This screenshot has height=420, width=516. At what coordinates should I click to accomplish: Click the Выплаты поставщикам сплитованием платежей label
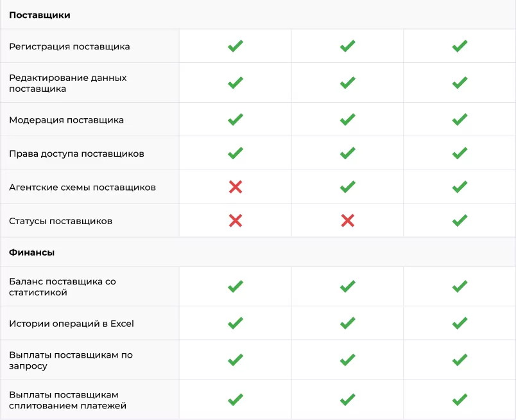click(67, 399)
